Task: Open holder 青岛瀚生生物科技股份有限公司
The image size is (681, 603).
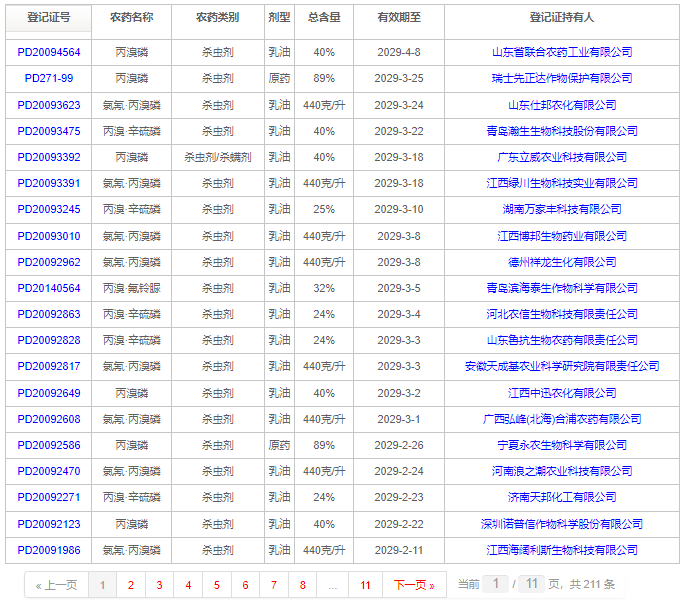Action: coord(562,132)
